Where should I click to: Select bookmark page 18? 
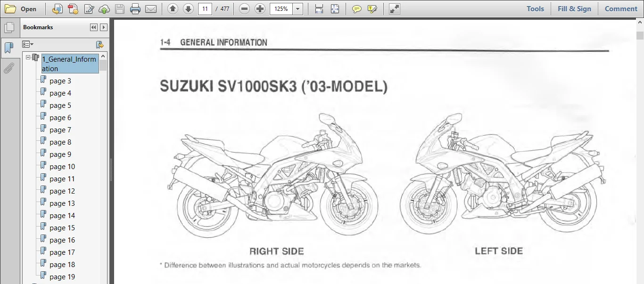click(62, 265)
